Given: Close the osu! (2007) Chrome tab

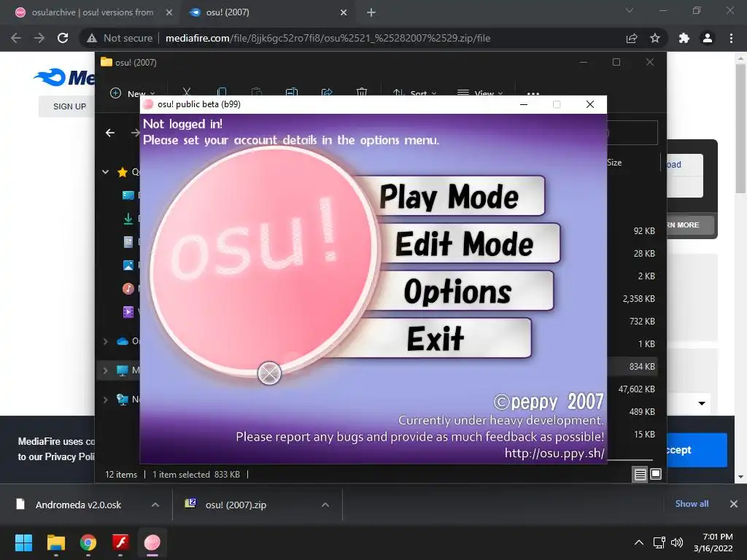Looking at the screenshot, I should (x=344, y=12).
